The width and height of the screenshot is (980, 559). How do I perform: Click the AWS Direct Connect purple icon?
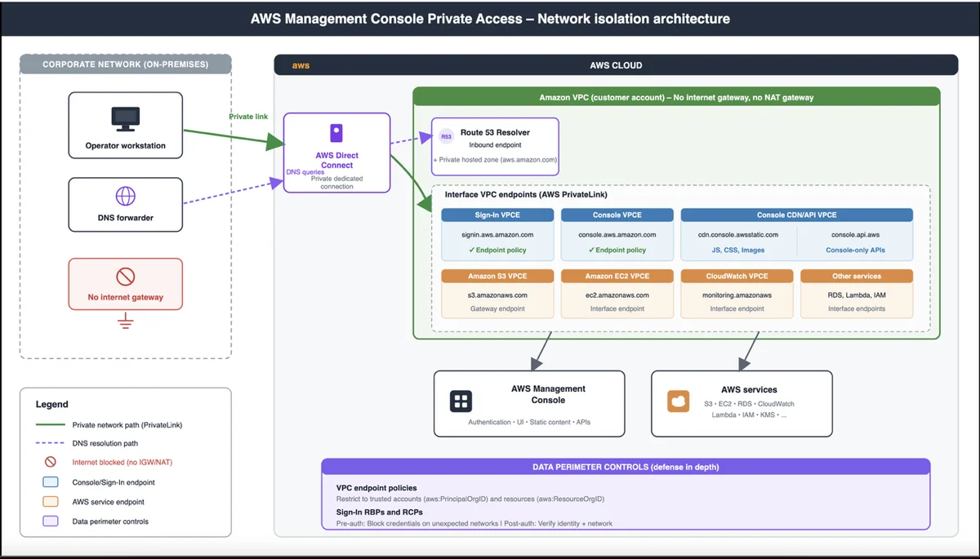tap(336, 133)
